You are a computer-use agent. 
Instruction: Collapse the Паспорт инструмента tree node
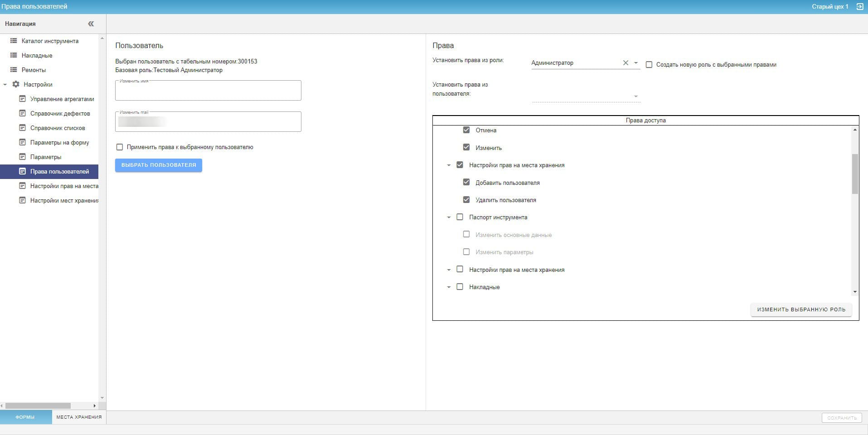click(449, 217)
